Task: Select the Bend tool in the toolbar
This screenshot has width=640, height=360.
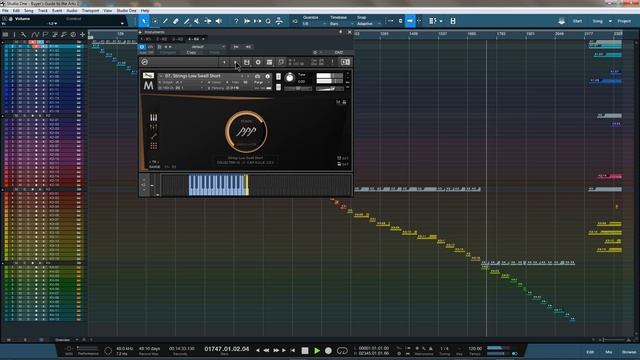Action: (x=208, y=21)
